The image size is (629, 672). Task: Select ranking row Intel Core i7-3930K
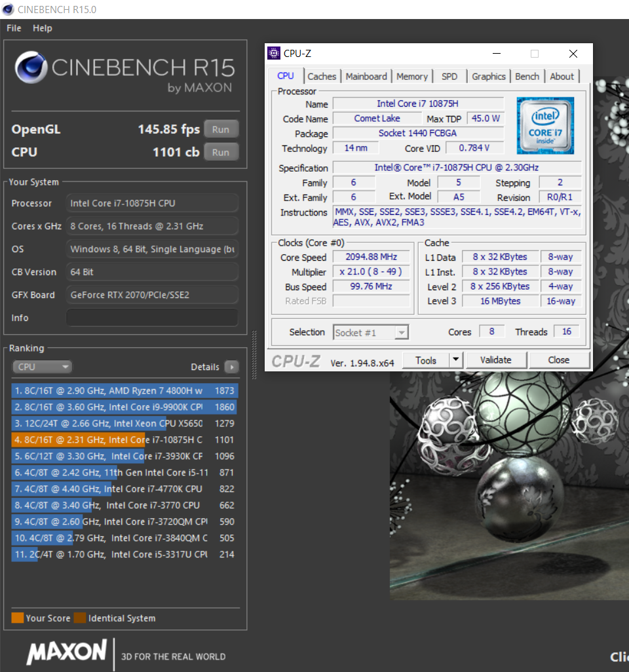124,456
